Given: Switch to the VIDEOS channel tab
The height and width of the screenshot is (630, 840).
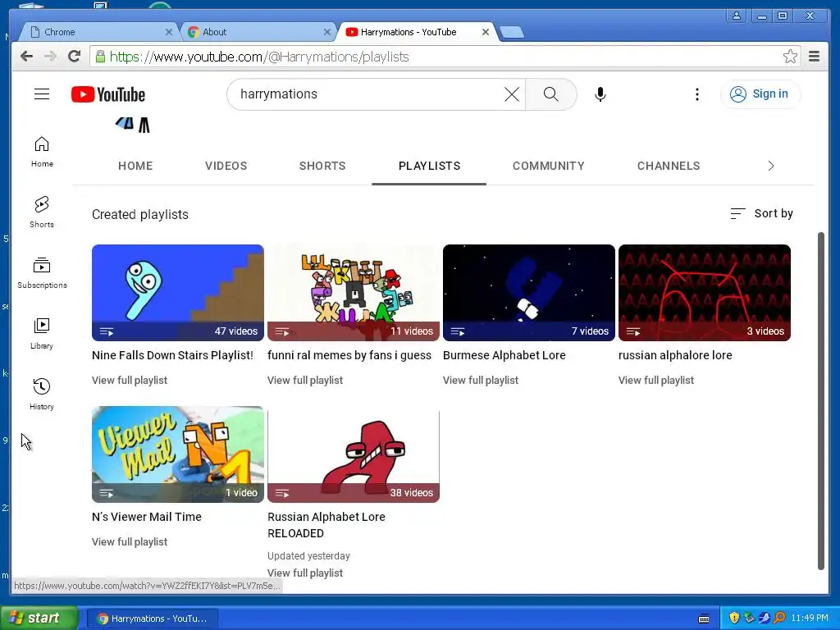Looking at the screenshot, I should [226, 166].
